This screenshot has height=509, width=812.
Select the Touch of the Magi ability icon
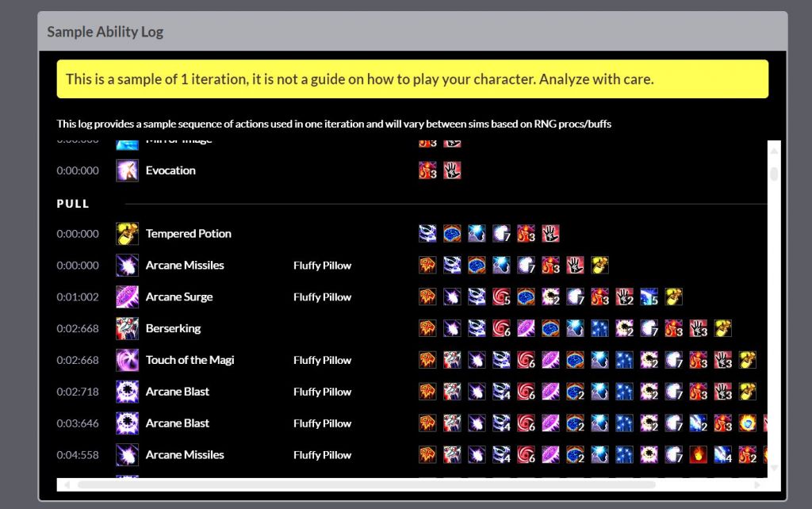pyautogui.click(x=127, y=360)
